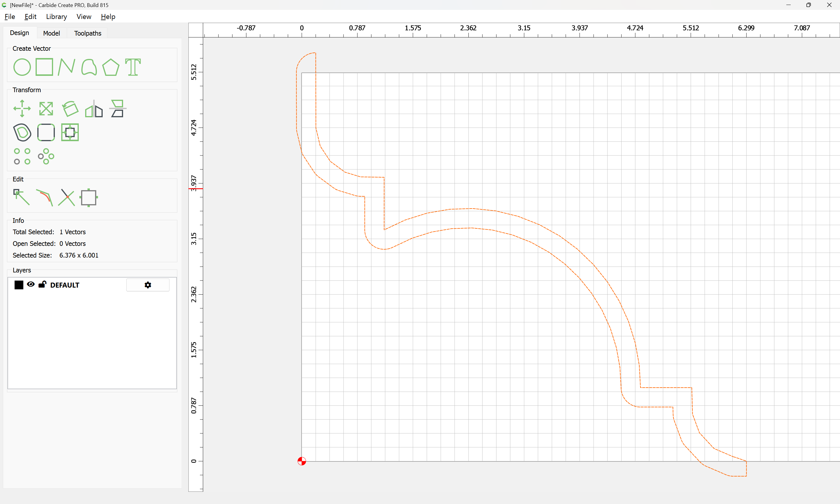Open the Help menu
Image resolution: width=840 pixels, height=504 pixels.
pyautogui.click(x=108, y=17)
